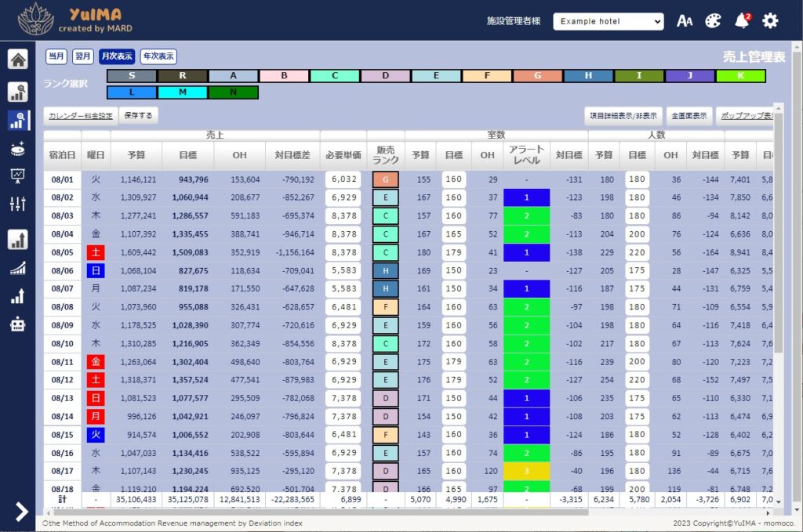Go to the Home icon in sidebar
The width and height of the screenshot is (803, 532).
(17, 60)
